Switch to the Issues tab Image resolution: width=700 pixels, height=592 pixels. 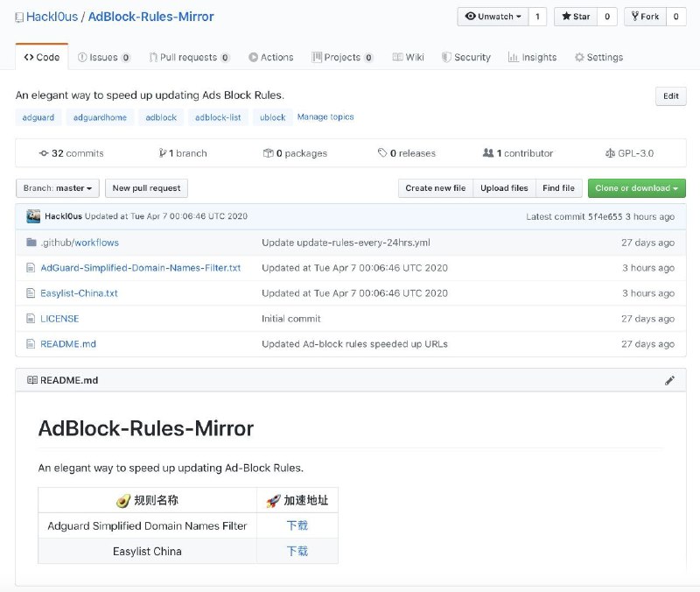point(103,57)
